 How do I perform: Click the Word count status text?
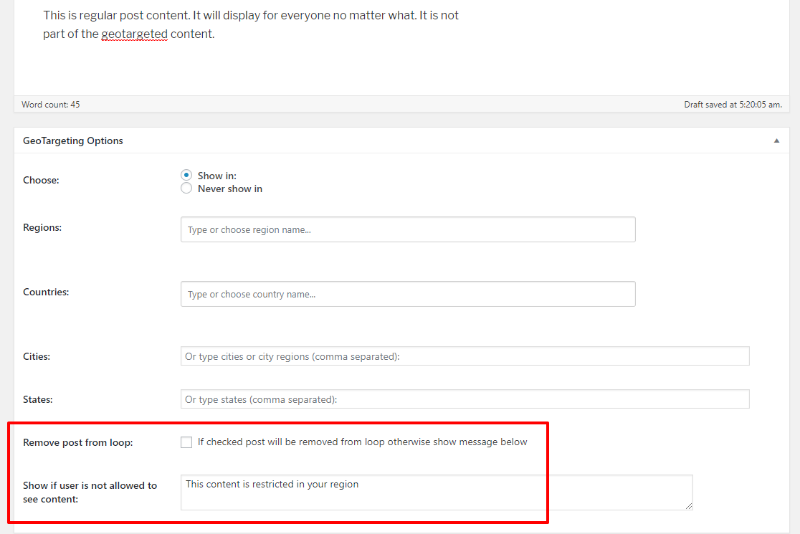[50, 104]
